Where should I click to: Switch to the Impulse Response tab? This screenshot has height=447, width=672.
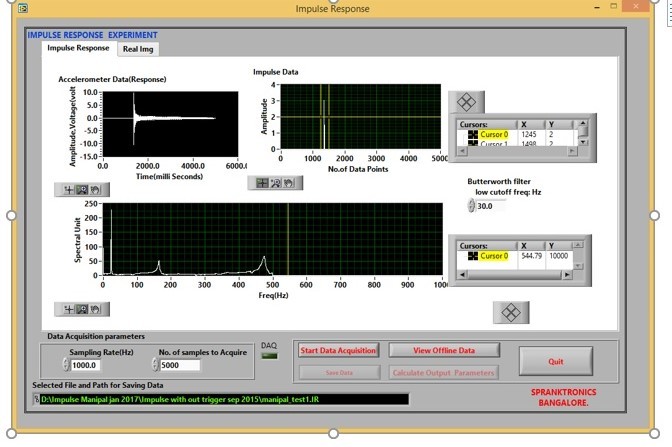[x=78, y=48]
